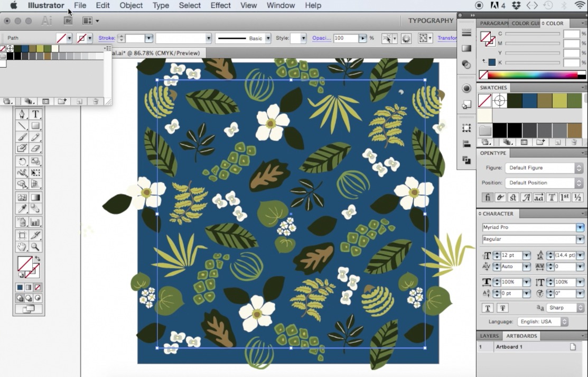The width and height of the screenshot is (588, 377).
Task: Open the File menu
Action: point(80,6)
